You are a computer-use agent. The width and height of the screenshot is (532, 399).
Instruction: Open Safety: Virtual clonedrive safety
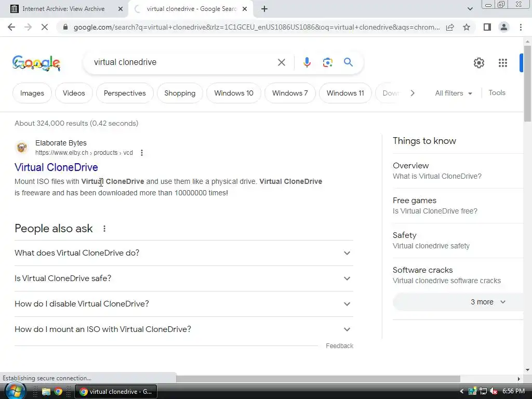(x=458, y=240)
